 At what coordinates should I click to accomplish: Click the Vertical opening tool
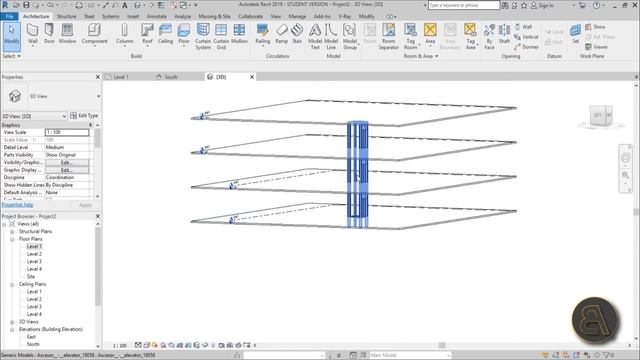[526, 37]
